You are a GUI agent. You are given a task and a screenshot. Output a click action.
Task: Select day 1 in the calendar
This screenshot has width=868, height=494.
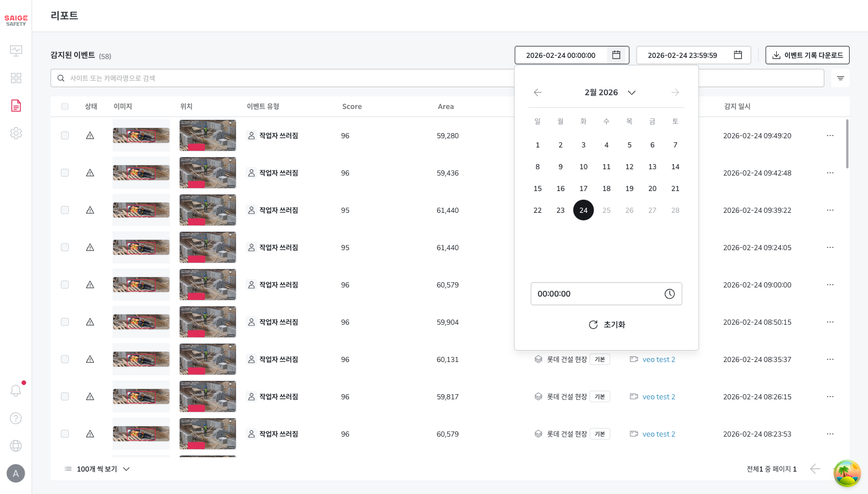tap(537, 145)
